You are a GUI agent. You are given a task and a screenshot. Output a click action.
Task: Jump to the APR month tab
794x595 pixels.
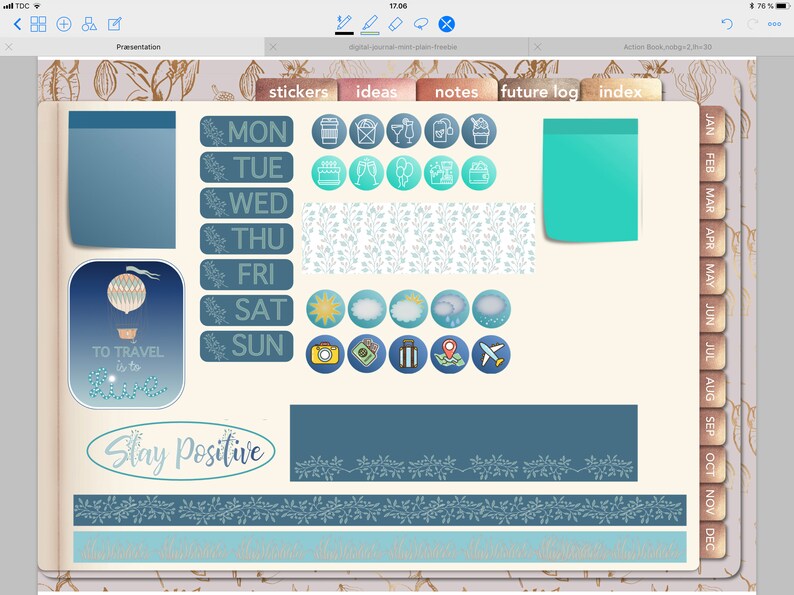(712, 239)
